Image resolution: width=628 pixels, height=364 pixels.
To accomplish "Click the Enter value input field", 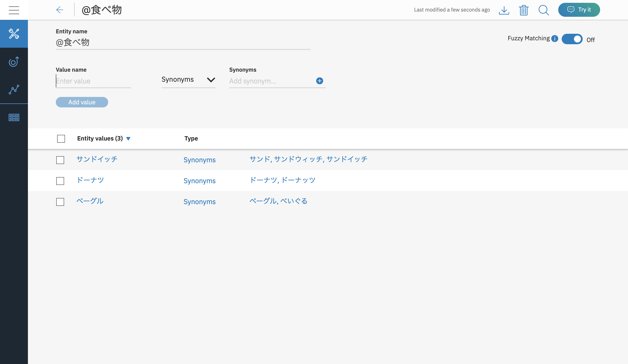I will coord(93,81).
